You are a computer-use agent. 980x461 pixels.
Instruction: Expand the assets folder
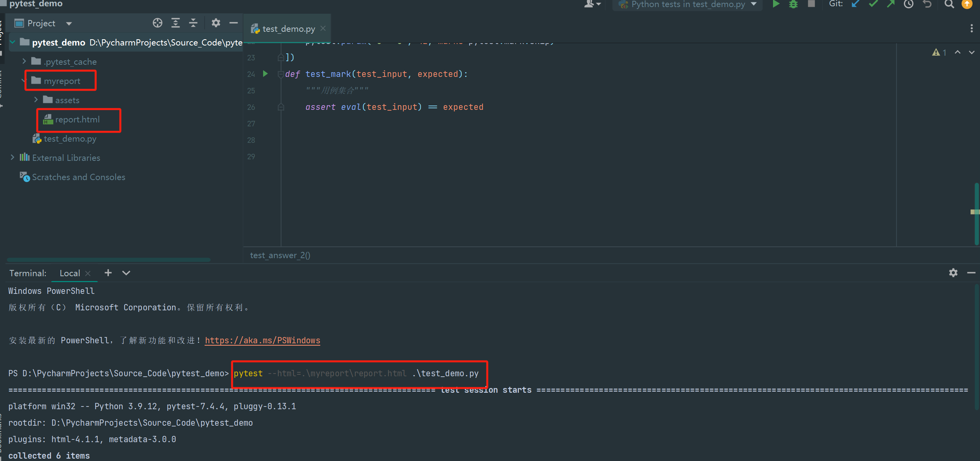(36, 100)
